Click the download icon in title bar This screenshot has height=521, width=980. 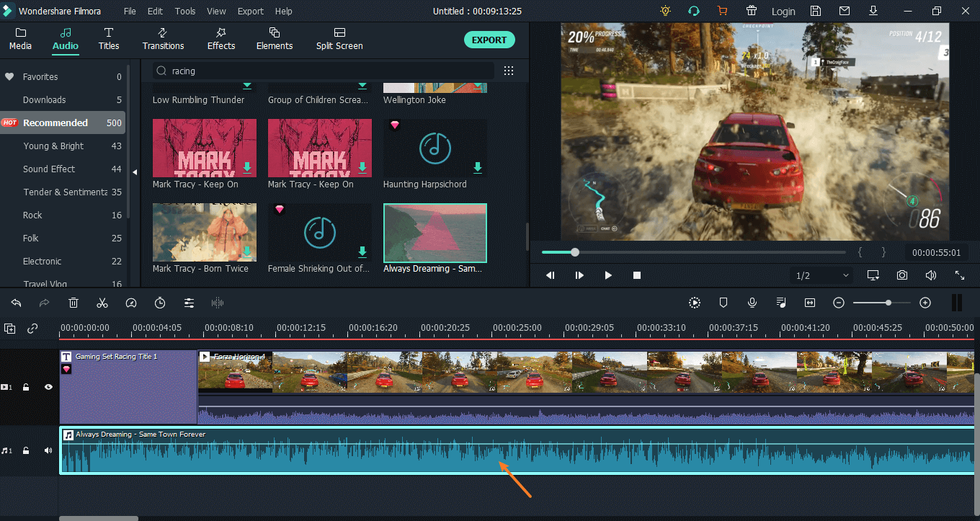click(873, 11)
